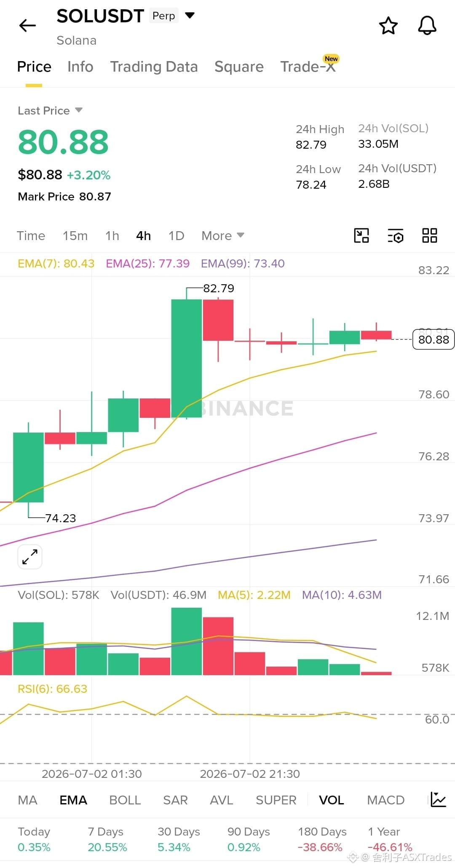Tap the EMA(99): 73.40 legend
The height and width of the screenshot is (868, 455).
243,263
